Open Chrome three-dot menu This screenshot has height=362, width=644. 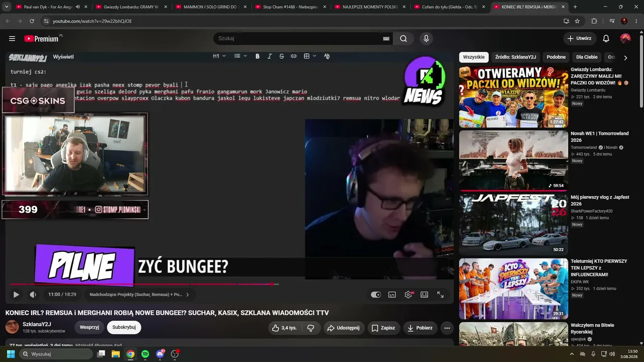(x=636, y=21)
